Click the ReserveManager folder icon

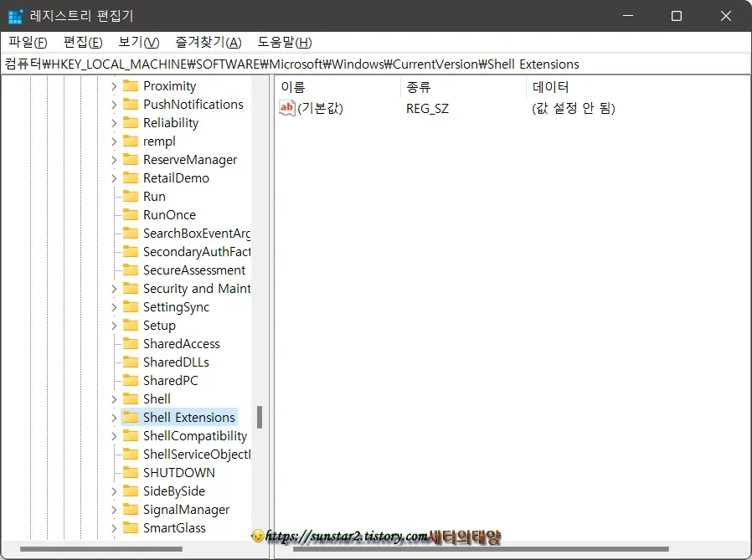(x=132, y=159)
